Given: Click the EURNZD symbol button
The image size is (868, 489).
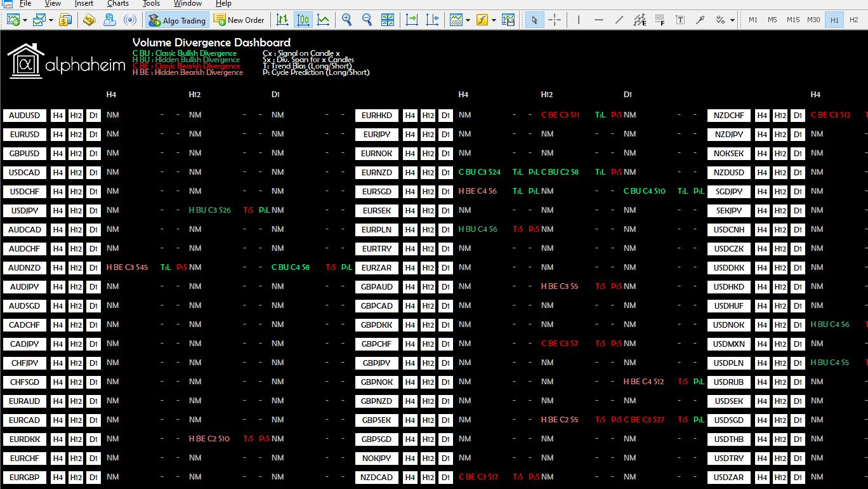Looking at the screenshot, I should point(377,173).
